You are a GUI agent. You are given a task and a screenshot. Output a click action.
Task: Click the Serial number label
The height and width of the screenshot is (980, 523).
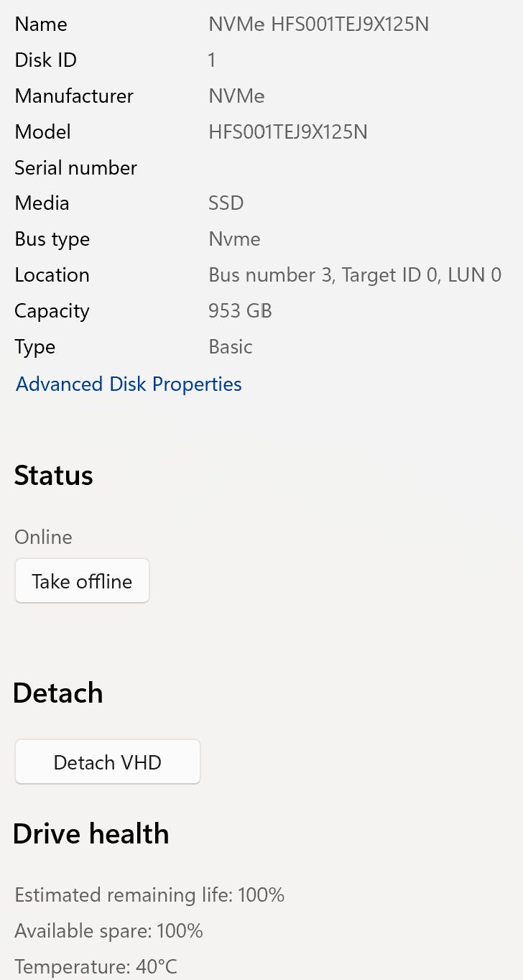tap(75, 168)
